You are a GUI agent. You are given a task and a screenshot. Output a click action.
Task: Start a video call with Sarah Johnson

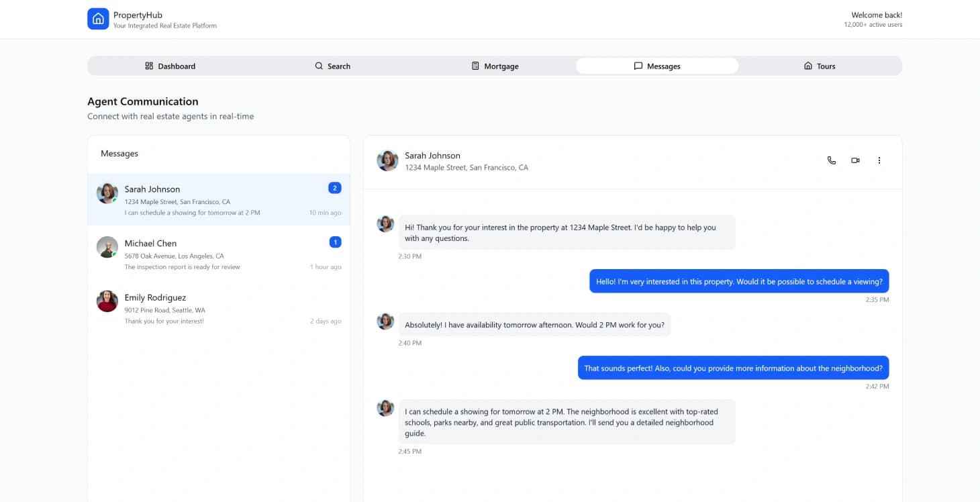click(x=854, y=160)
